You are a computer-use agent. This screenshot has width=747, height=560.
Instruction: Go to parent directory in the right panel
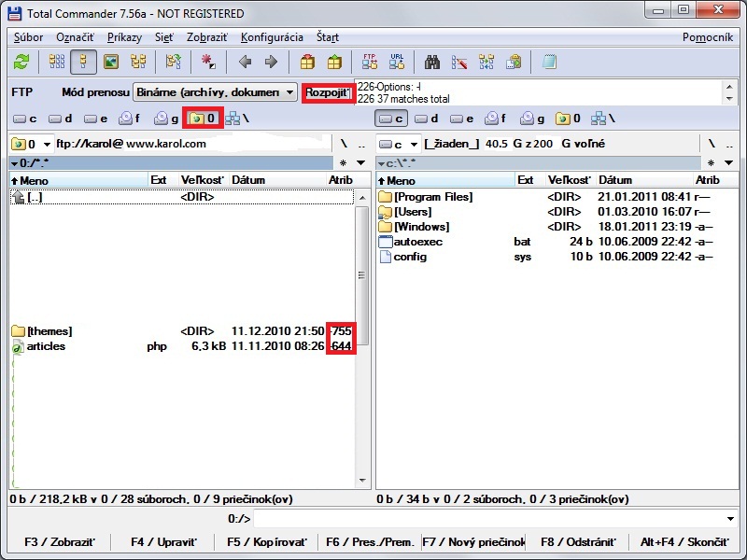point(729,144)
